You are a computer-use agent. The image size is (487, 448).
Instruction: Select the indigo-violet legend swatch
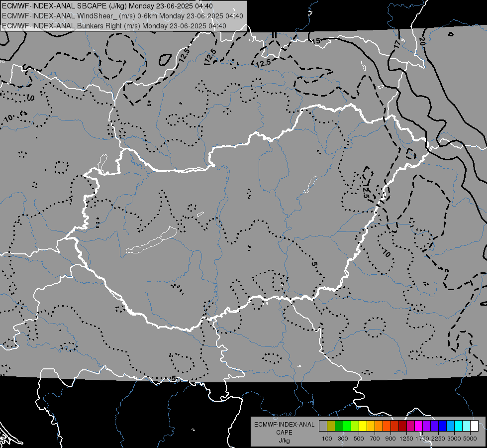(434, 426)
